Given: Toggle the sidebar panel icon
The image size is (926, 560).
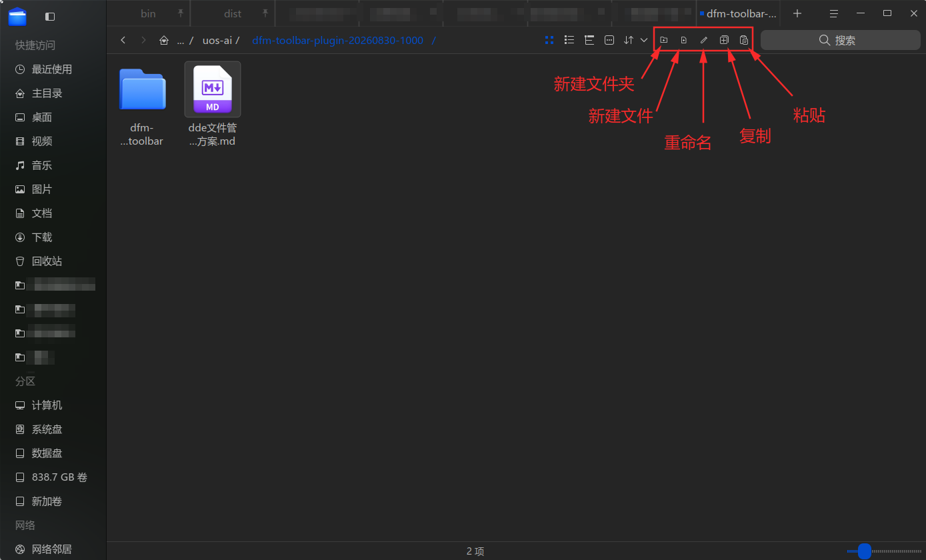Looking at the screenshot, I should click(x=50, y=16).
